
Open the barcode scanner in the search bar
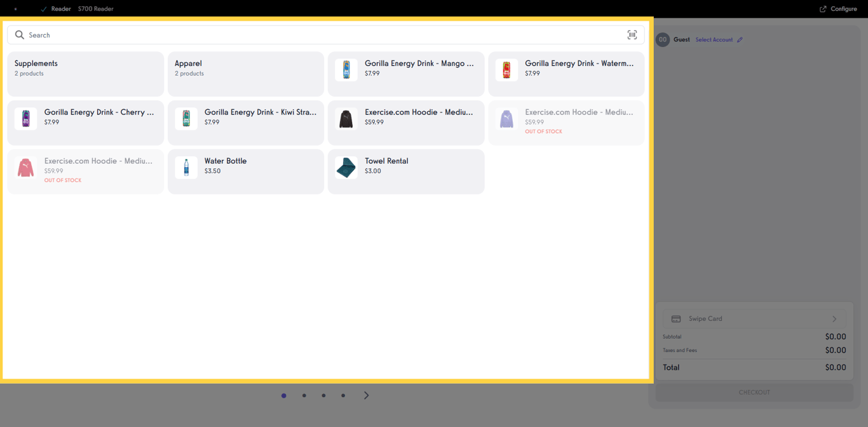click(x=632, y=35)
